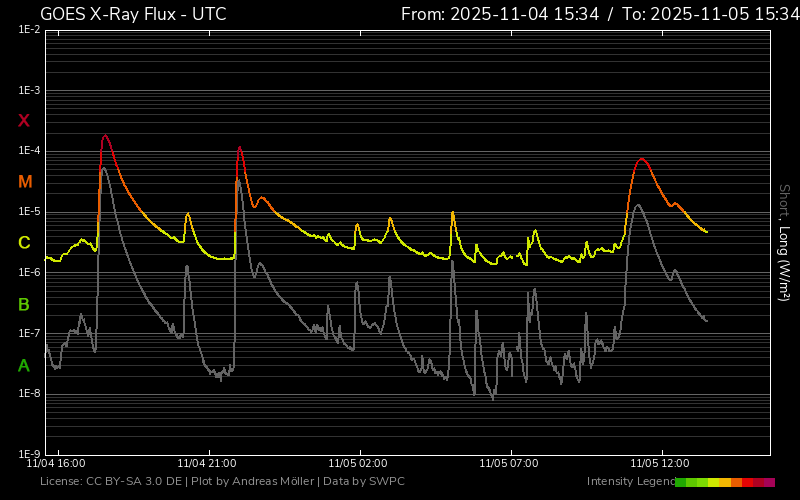
Task: Click the From date 2025-11-04 15:34
Action: [x=500, y=14]
